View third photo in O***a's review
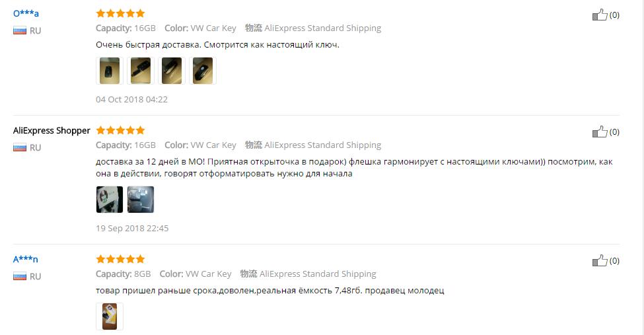This screenshot has height=335, width=644. 172,71
